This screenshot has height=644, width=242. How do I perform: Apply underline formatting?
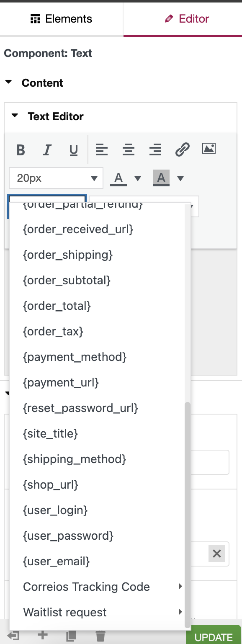pos(74,149)
